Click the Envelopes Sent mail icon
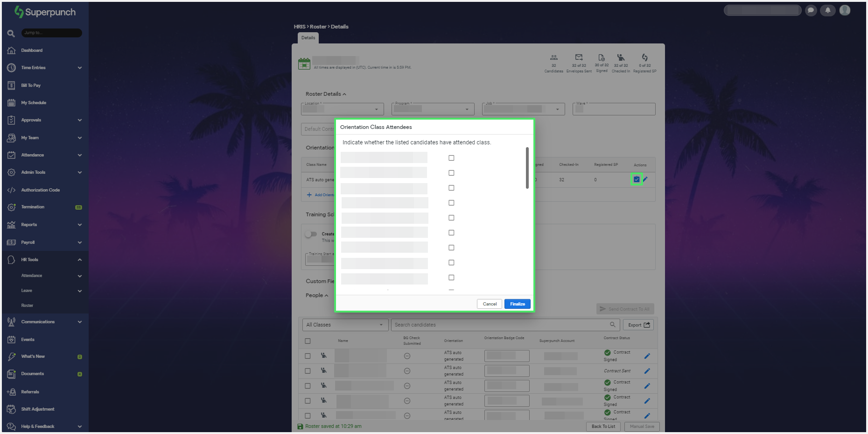 pyautogui.click(x=579, y=57)
